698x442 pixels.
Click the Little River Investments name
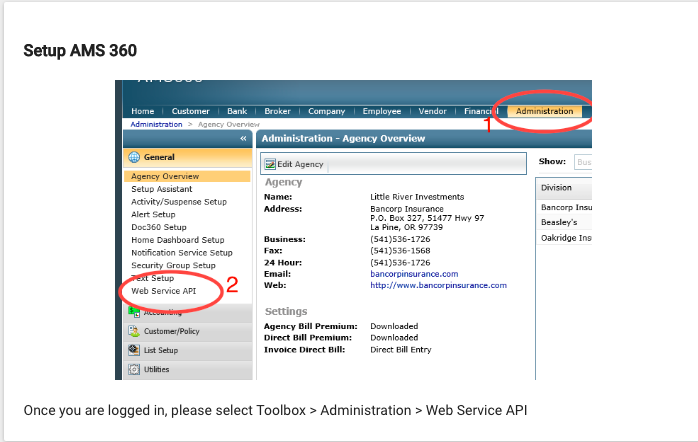[x=417, y=197]
